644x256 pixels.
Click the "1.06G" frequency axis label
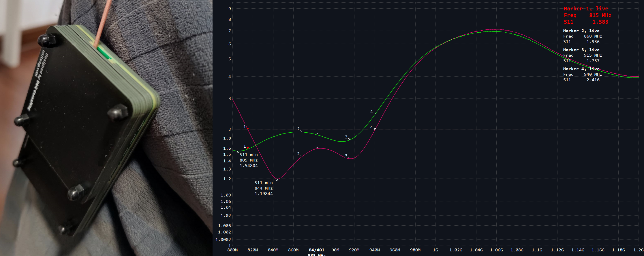click(x=496, y=250)
